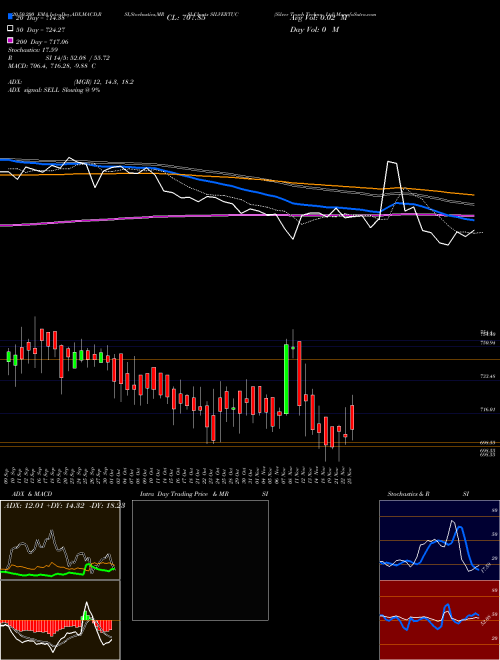The image size is (500, 660).
Task: Click the 'ADX signal: SELL Slowing' line
Action: click(54, 90)
